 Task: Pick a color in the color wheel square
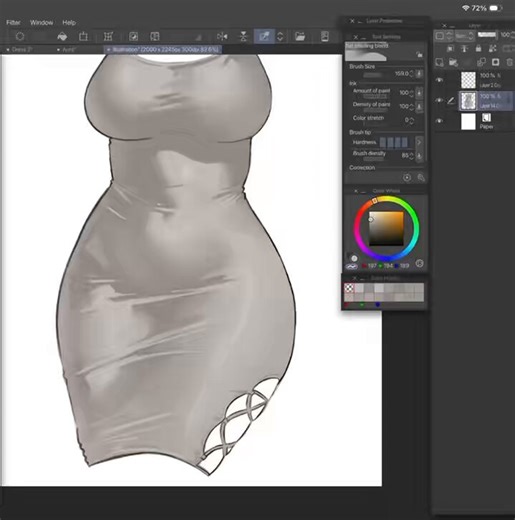click(x=386, y=228)
